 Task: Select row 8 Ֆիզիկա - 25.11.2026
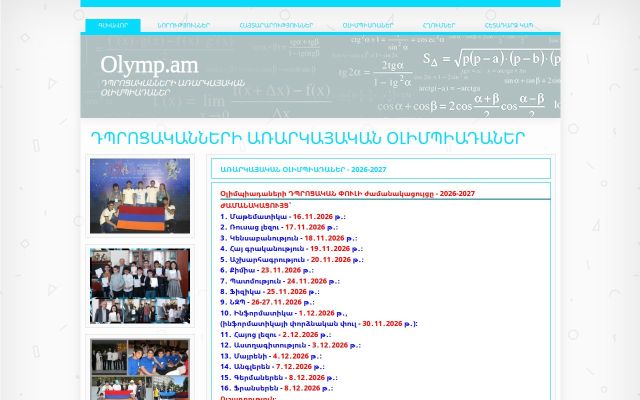pos(270,292)
